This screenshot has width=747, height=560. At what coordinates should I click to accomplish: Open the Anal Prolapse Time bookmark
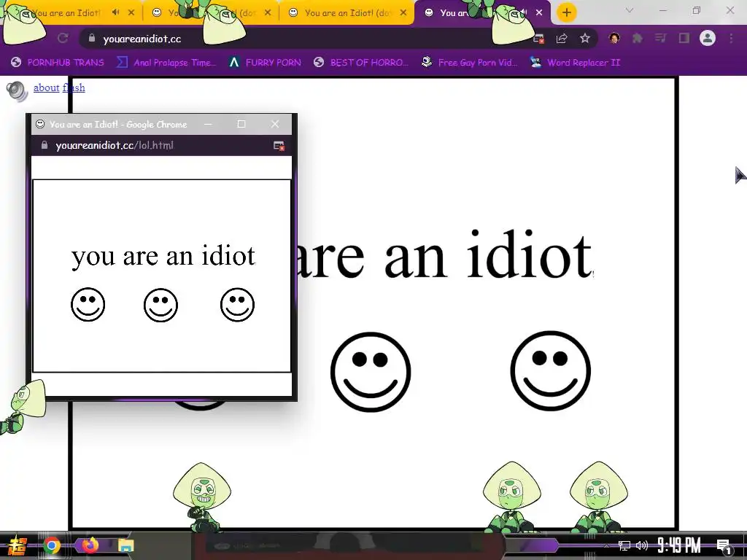click(x=167, y=63)
